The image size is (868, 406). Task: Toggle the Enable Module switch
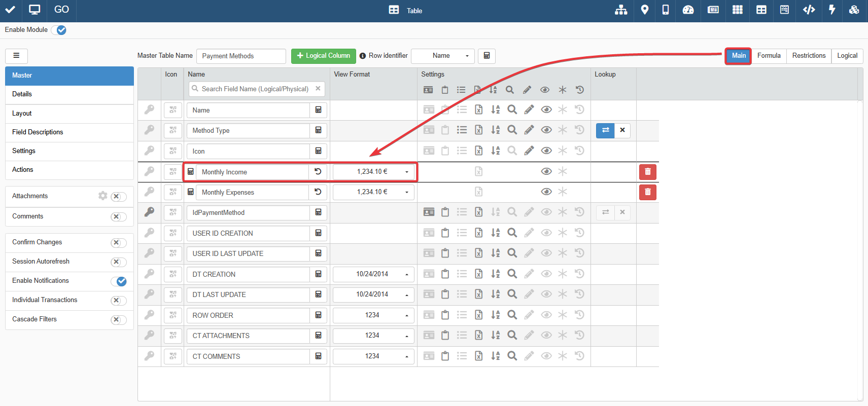(59, 30)
